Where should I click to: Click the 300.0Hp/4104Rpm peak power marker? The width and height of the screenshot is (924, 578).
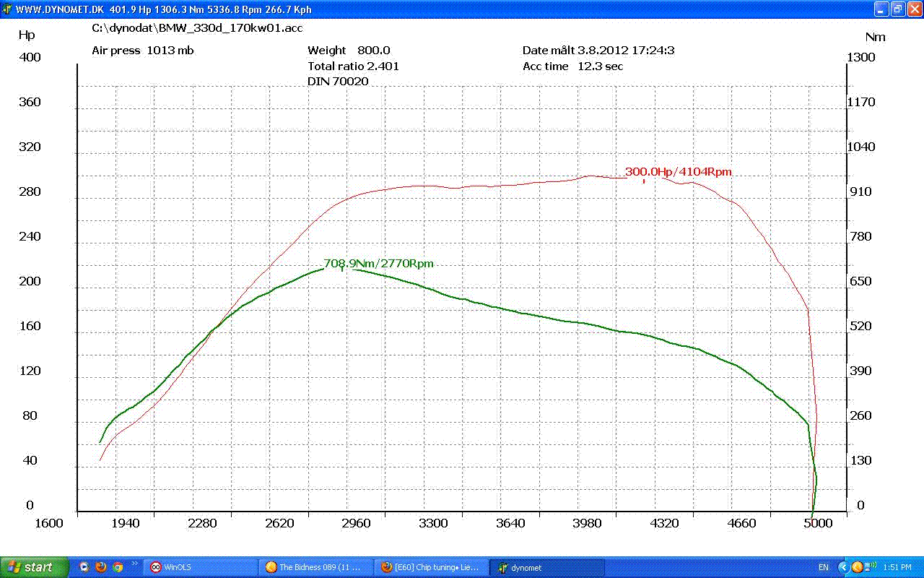[678, 172]
